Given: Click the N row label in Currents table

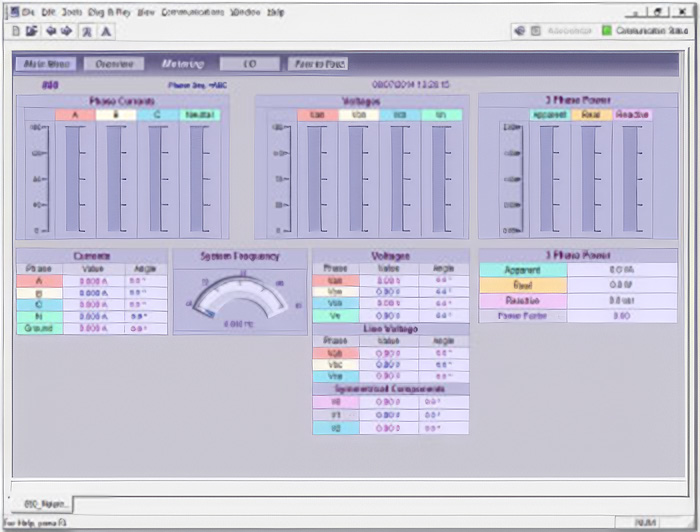Looking at the screenshot, I should pos(39,316).
